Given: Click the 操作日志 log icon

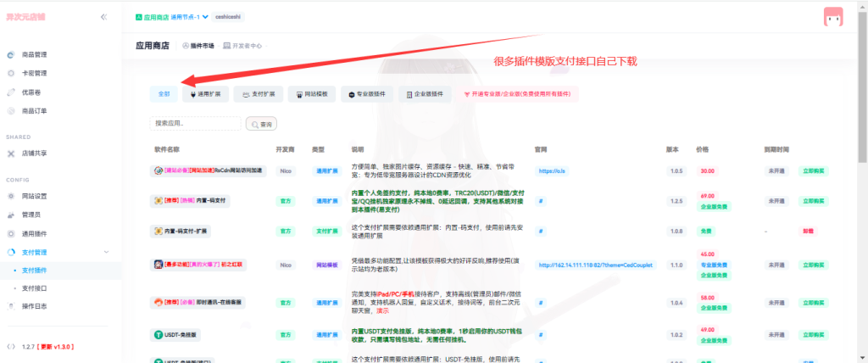Looking at the screenshot, I should 10,306.
